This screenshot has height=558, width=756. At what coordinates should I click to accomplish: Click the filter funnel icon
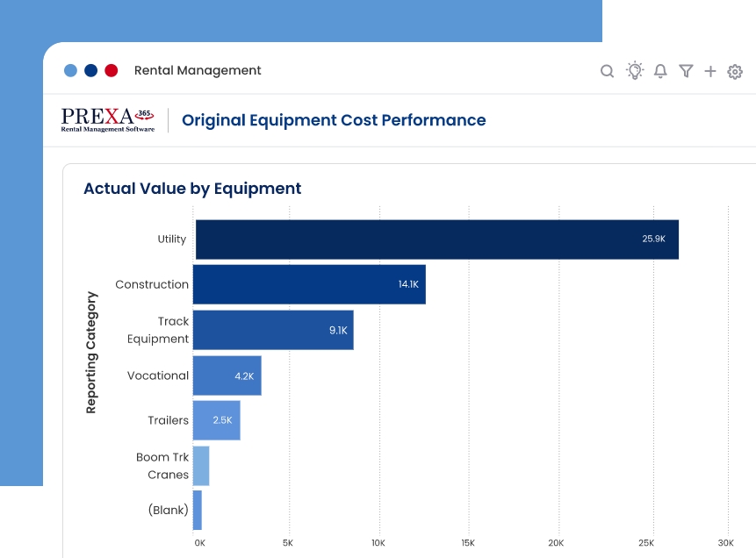click(x=686, y=71)
